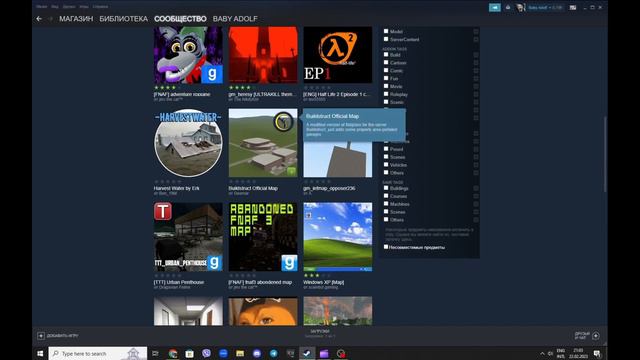640x360 pixels.
Task: Click the add game plus icon
Action: tap(41, 336)
